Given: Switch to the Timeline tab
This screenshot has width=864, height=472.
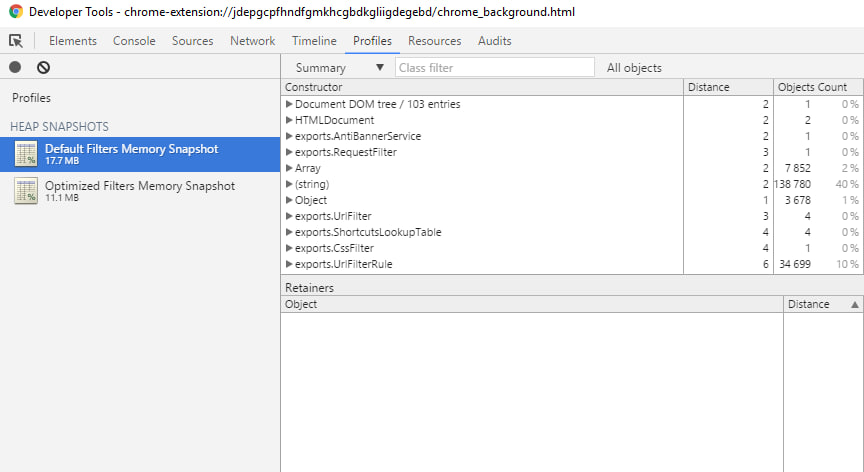Looking at the screenshot, I should click(314, 41).
